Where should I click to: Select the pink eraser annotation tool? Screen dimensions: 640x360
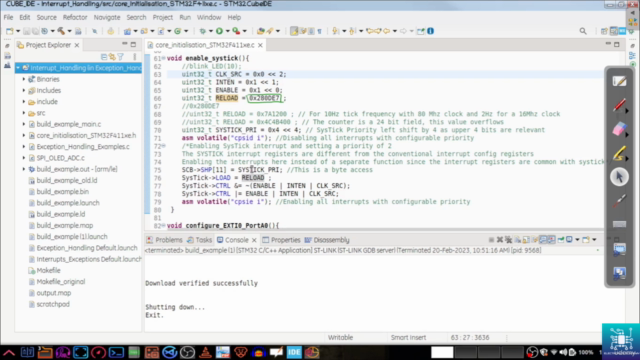(x=619, y=129)
